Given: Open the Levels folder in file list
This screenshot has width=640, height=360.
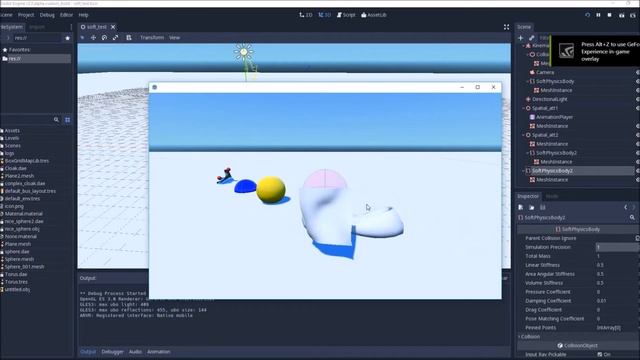Looking at the screenshot, I should click(x=12, y=138).
